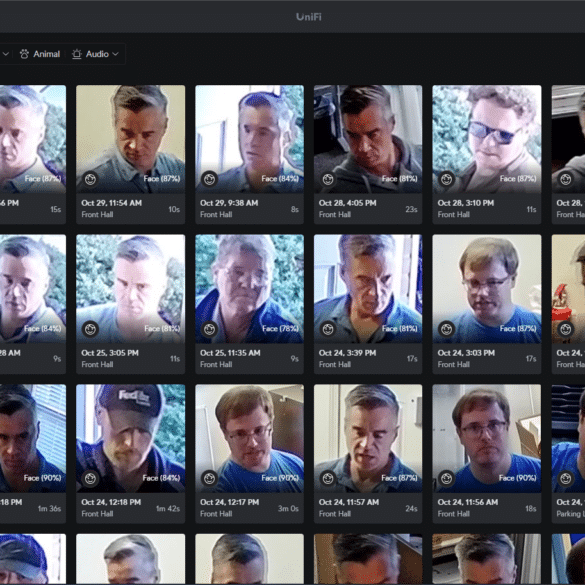Click the '24s' duration label
This screenshot has height=585, width=585.
(412, 509)
